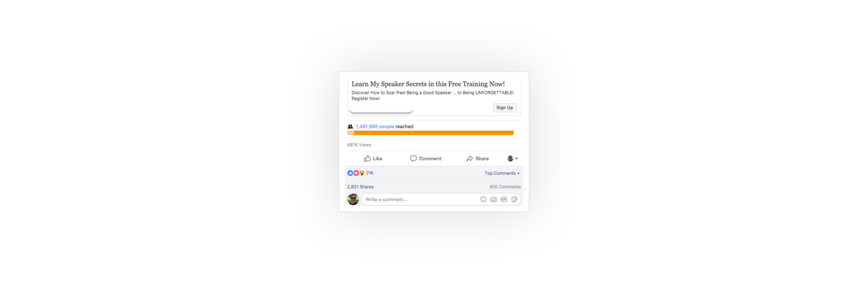The image size is (868, 285).
Task: Open the profile identity selector dropdown
Action: 512,158
